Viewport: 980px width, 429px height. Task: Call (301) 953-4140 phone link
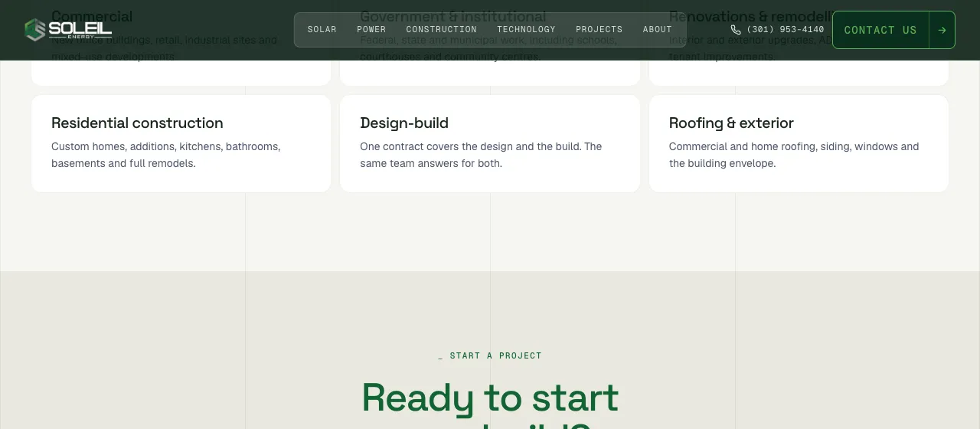tap(777, 30)
